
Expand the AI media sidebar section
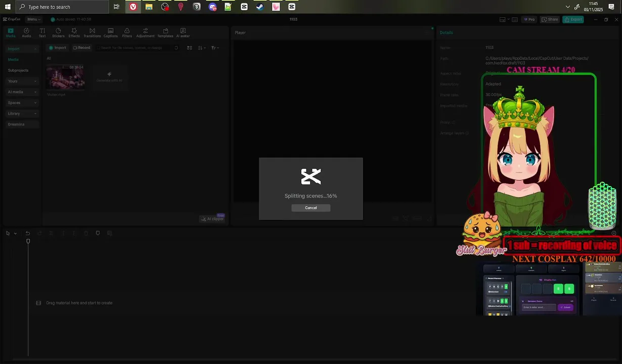[22, 92]
